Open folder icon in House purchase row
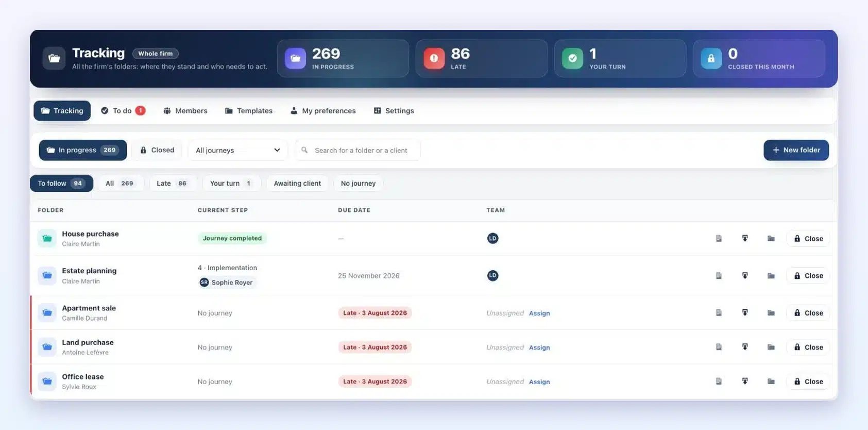 pyautogui.click(x=771, y=238)
